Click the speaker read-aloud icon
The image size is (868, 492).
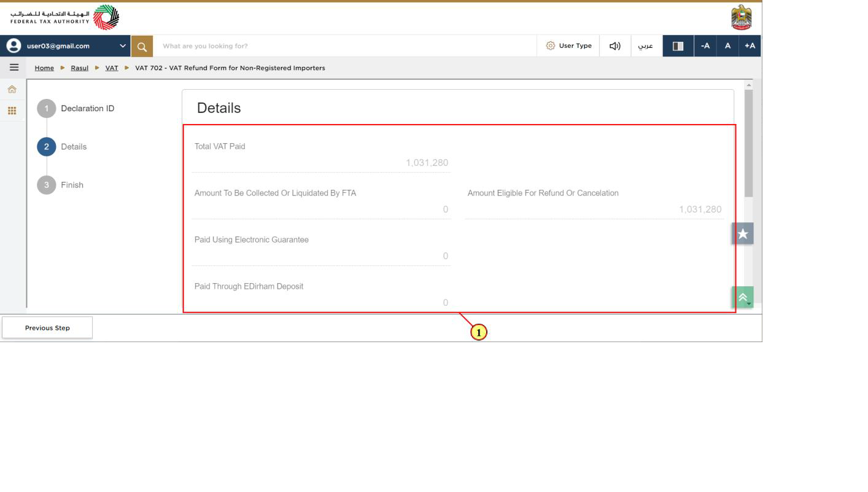[x=614, y=46]
